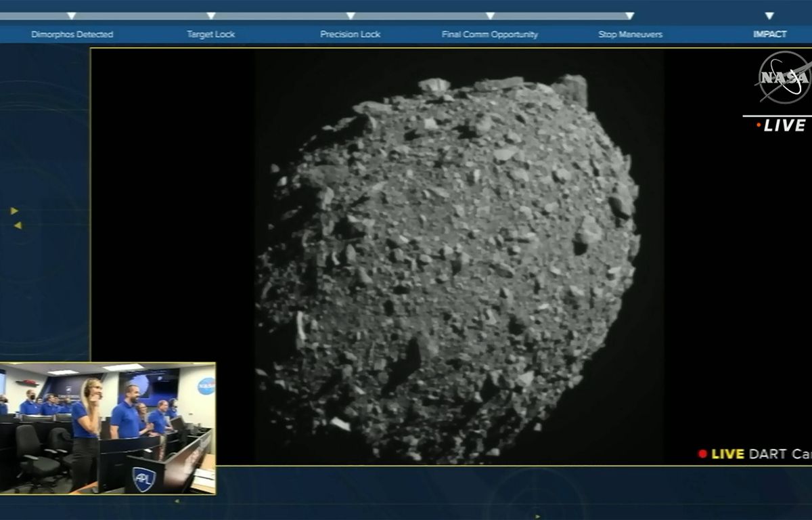812x520 pixels.
Task: Click the Dimorphos Detected timeline marker
Action: point(71,16)
